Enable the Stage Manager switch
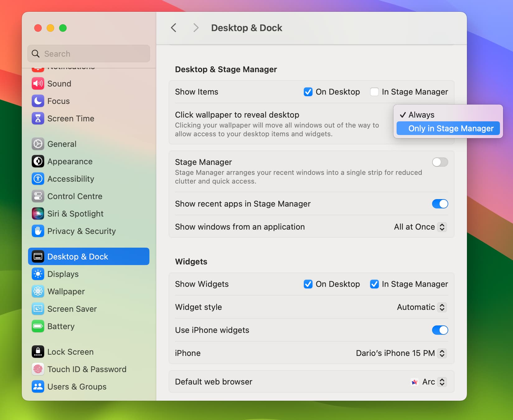 440,162
